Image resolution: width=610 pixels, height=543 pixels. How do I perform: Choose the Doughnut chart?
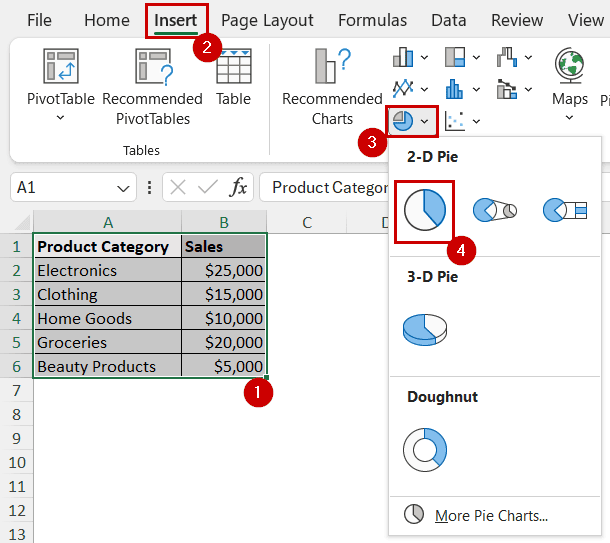click(425, 450)
